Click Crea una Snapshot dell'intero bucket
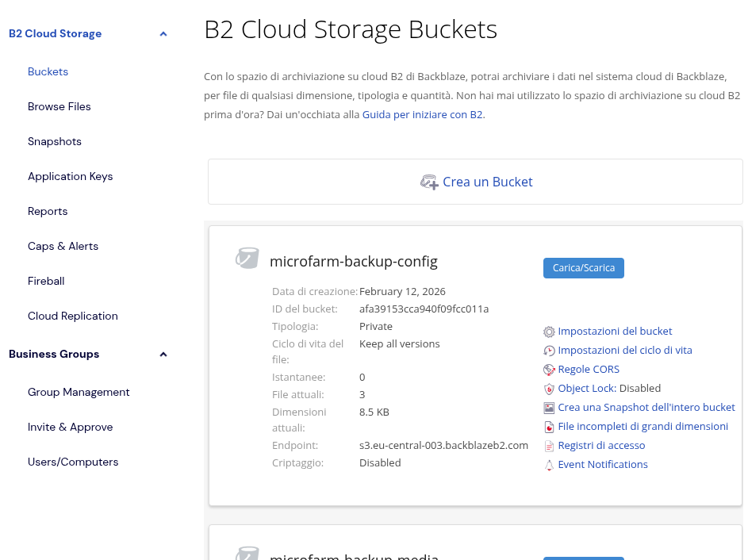 click(646, 408)
